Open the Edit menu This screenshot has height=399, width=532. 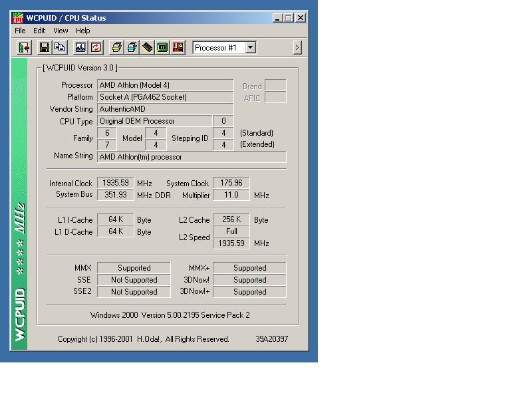(x=39, y=31)
